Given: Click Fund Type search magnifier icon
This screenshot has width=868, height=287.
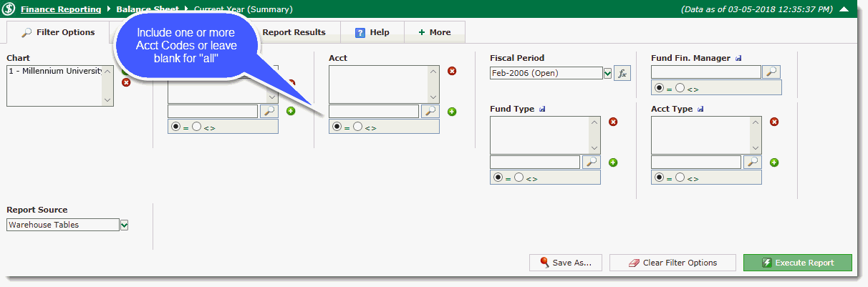Looking at the screenshot, I should pyautogui.click(x=591, y=162).
